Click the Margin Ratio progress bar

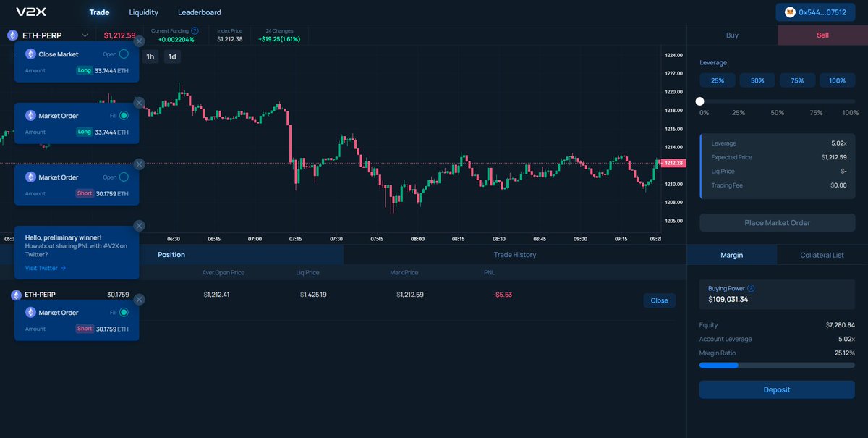tap(777, 366)
